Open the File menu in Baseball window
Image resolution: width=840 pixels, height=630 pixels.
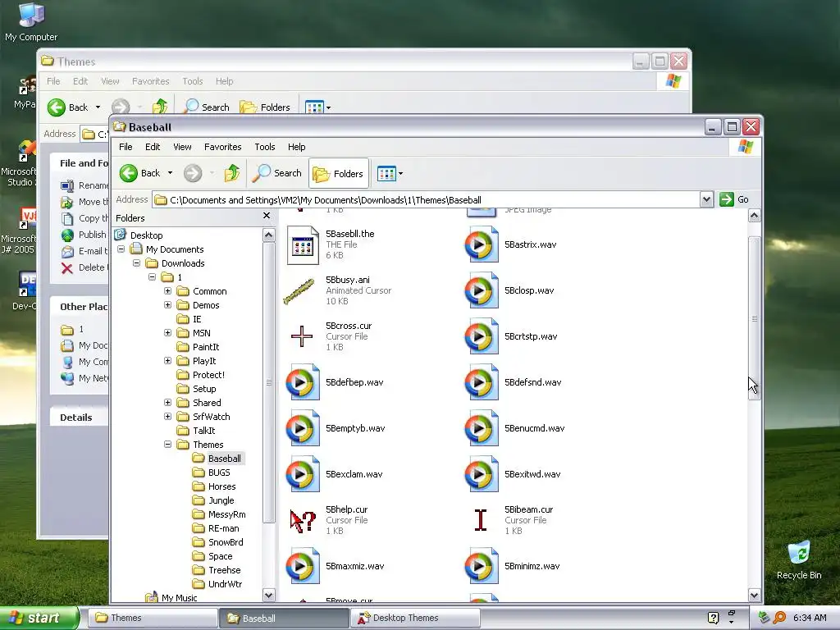click(126, 147)
